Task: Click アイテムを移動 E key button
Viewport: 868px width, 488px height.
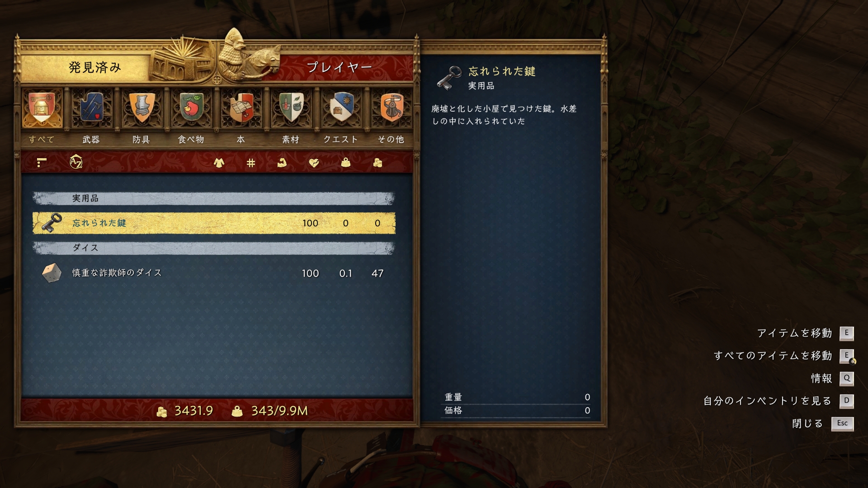Action: [846, 333]
